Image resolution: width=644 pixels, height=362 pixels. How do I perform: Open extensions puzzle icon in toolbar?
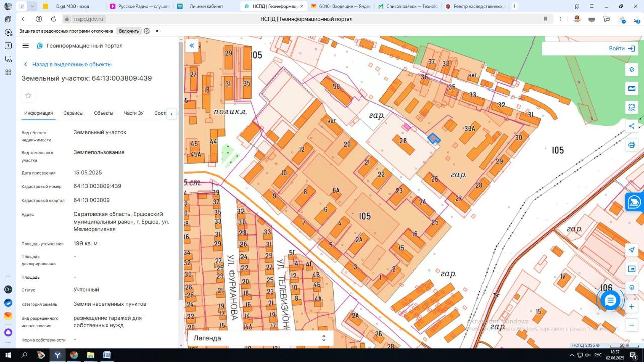[607, 19]
